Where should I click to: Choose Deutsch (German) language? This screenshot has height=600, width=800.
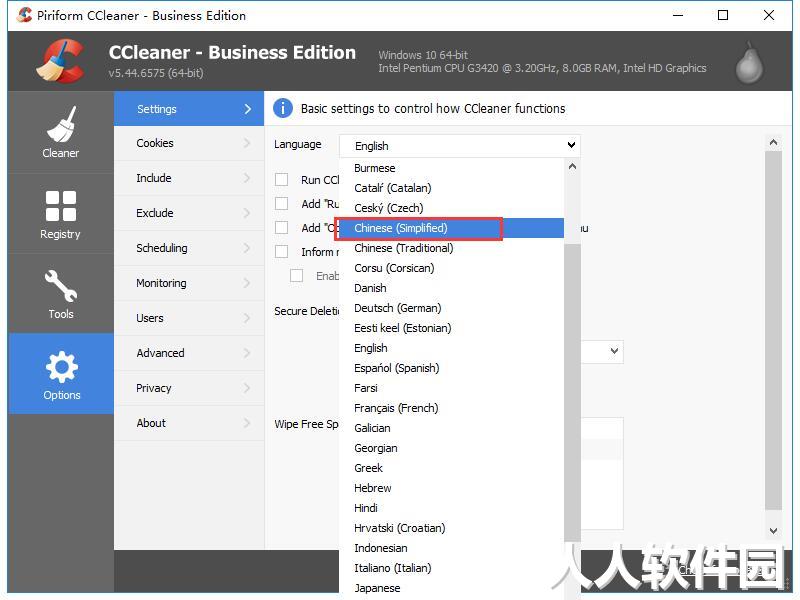click(x=452, y=308)
